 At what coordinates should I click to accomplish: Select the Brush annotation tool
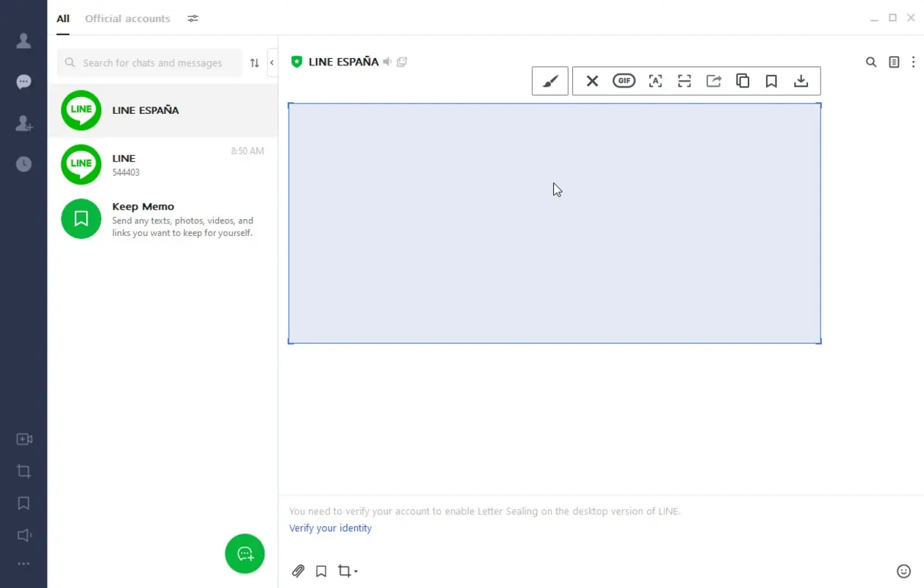tap(550, 81)
